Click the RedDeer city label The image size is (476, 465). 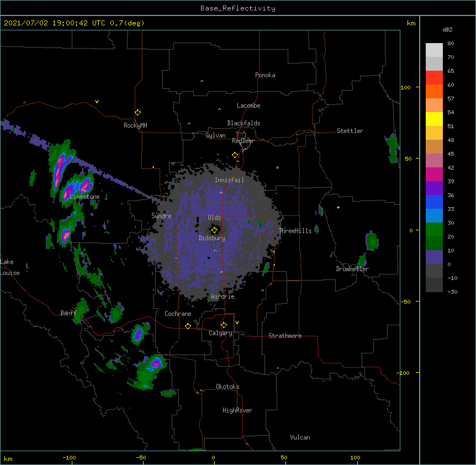(x=243, y=141)
